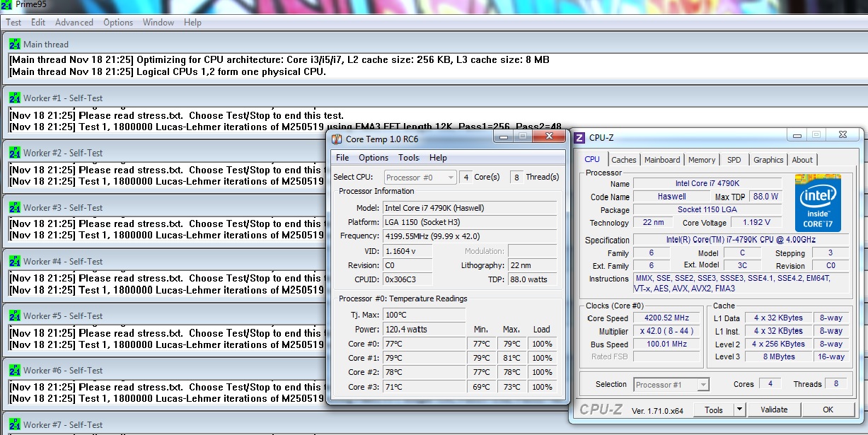This screenshot has height=435, width=868.
Task: Click the Worker #5 Self-Test window icon
Action: 15,315
